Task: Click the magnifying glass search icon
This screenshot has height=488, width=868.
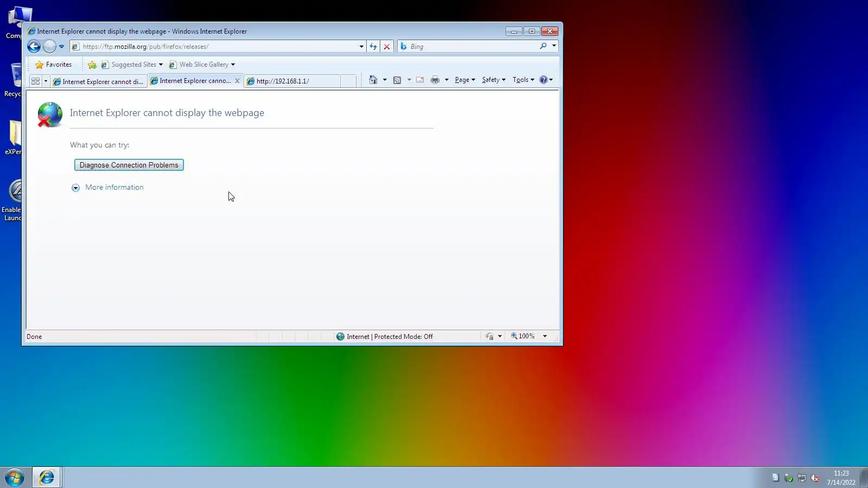Action: pos(543,46)
